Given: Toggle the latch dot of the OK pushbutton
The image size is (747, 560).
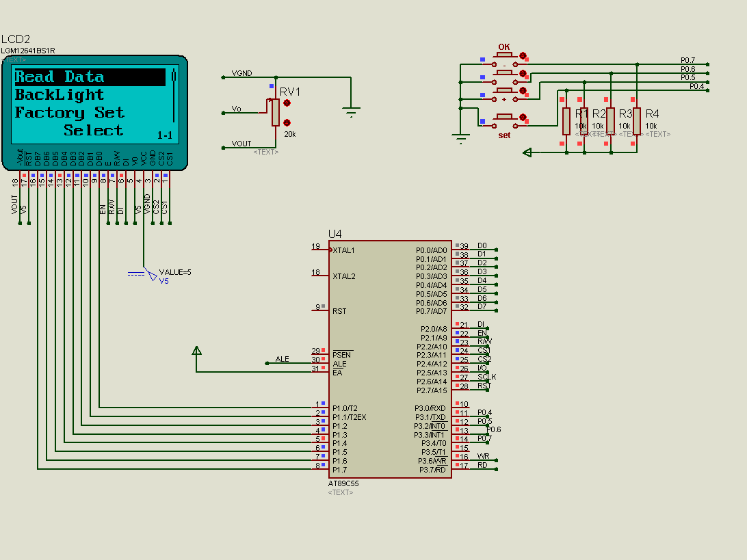Looking at the screenshot, I should click(x=523, y=55).
